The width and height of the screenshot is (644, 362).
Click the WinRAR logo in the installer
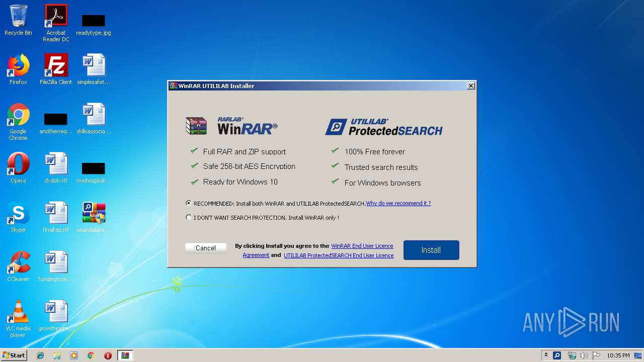point(231,126)
